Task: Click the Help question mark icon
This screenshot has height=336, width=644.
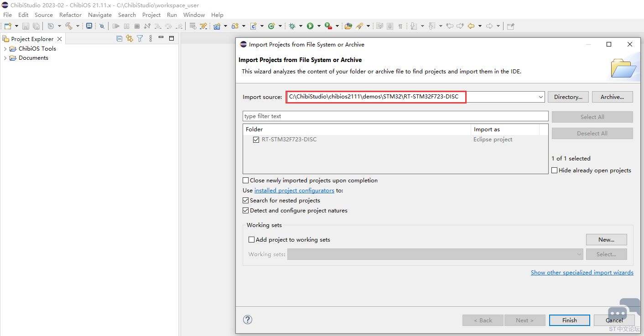Action: click(248, 320)
